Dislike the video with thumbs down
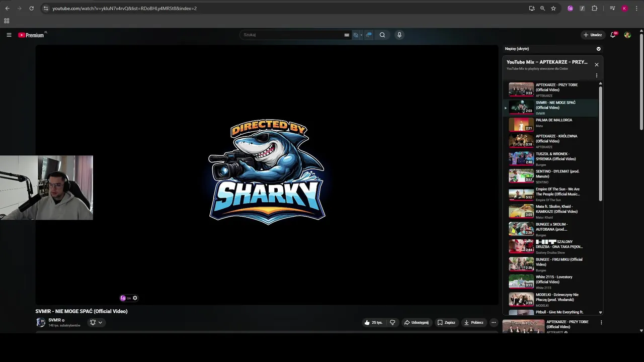644x362 pixels. [x=392, y=322]
